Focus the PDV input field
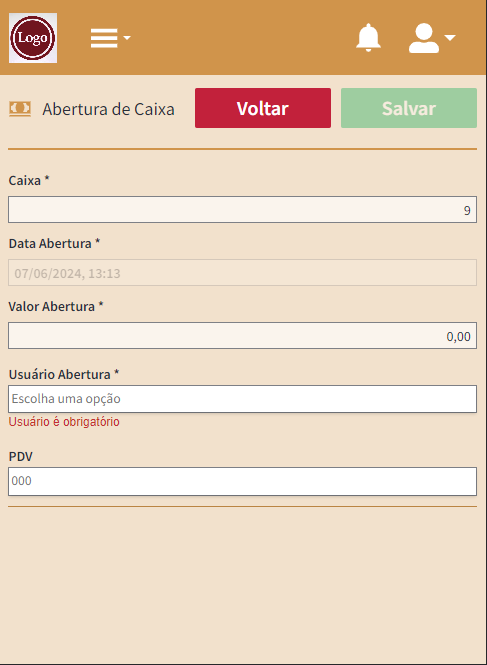This screenshot has height=665, width=487. coord(243,481)
